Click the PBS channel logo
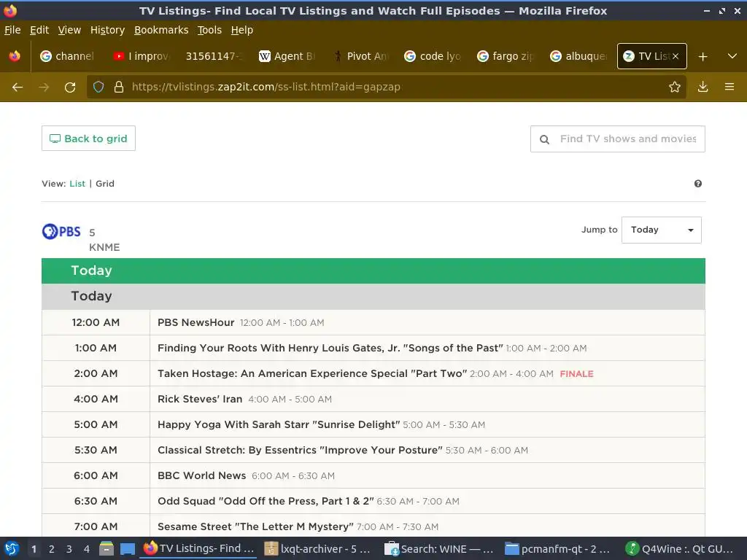Viewport: 747px width, 560px height. tap(61, 231)
